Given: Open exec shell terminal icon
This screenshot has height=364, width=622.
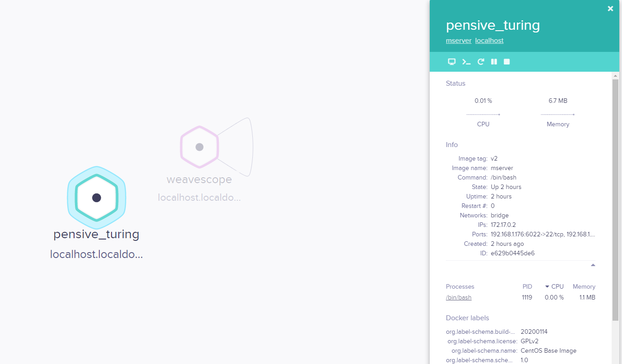Looking at the screenshot, I should (466, 62).
